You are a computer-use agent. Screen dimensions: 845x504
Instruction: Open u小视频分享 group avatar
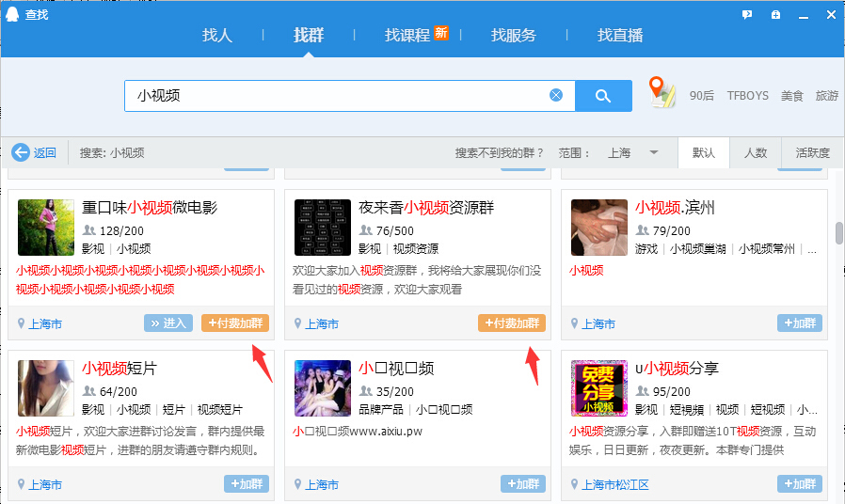pos(599,388)
